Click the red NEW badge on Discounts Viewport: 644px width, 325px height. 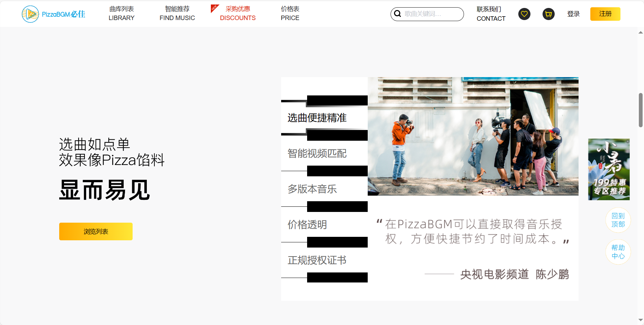(214, 8)
